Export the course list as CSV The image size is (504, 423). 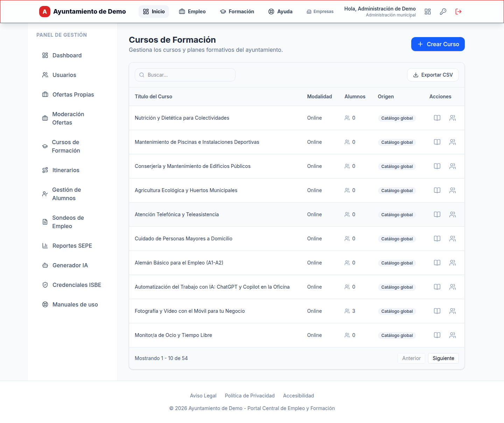pos(433,75)
